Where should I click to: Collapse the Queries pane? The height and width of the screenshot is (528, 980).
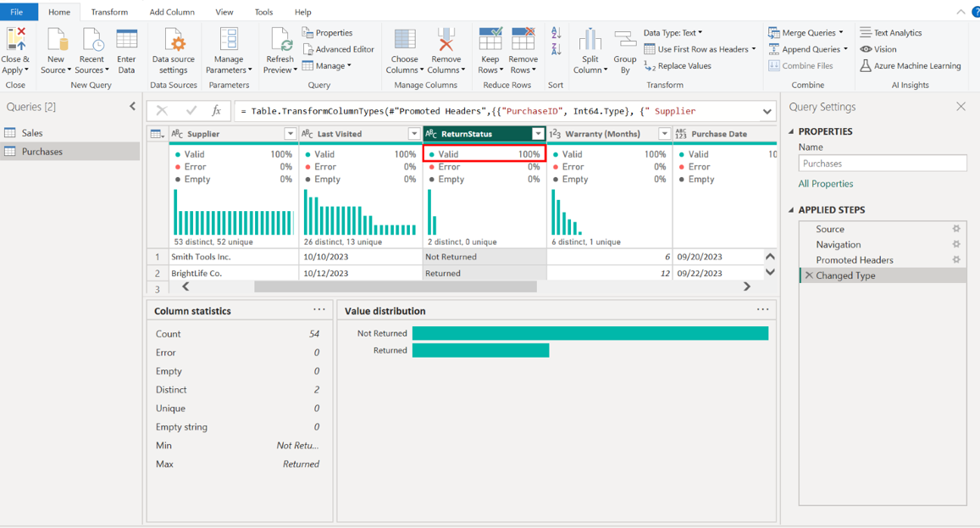pos(132,107)
